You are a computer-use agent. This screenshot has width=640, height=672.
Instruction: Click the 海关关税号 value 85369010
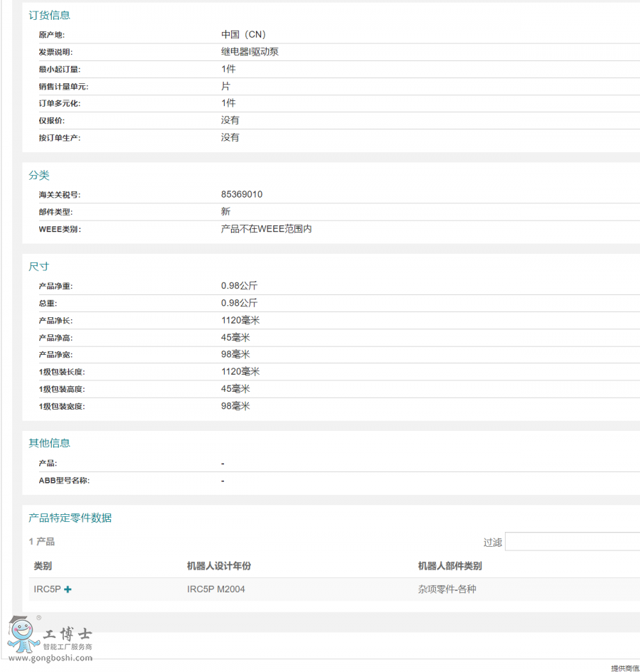click(242, 194)
